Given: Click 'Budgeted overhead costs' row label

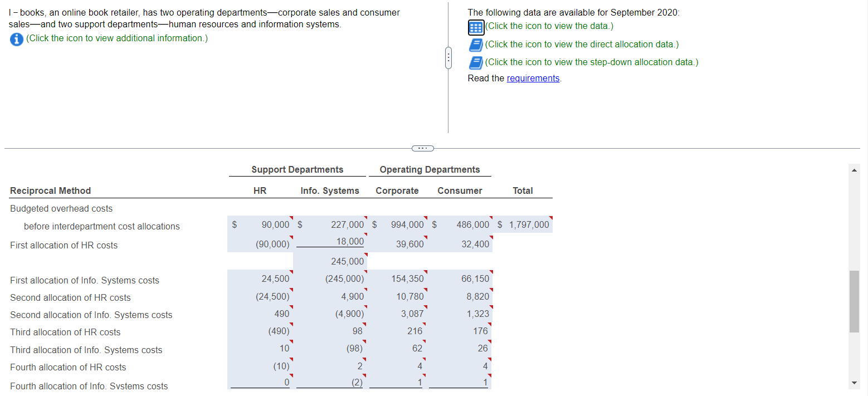Looking at the screenshot, I should [x=61, y=208].
